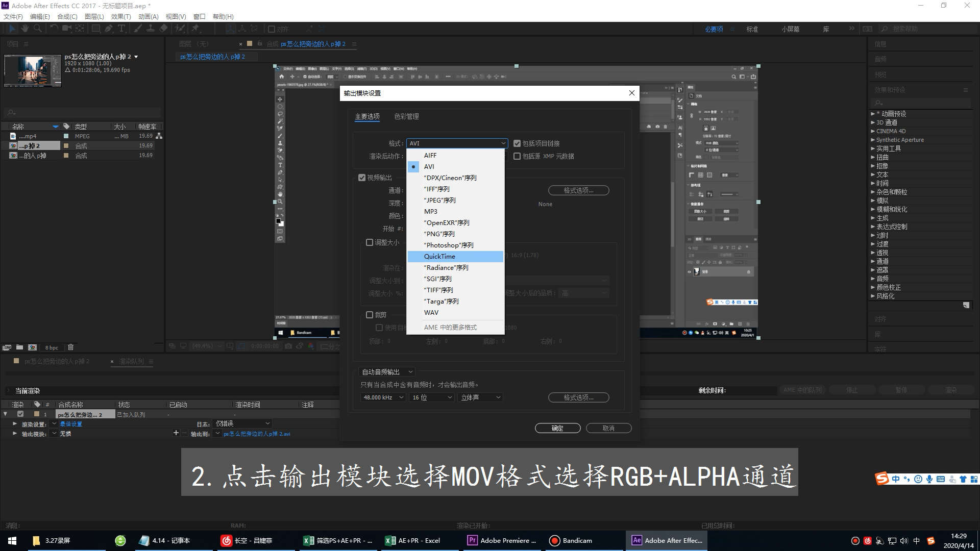Open the 立体声 channels dropdown
980x551 pixels.
coord(480,397)
